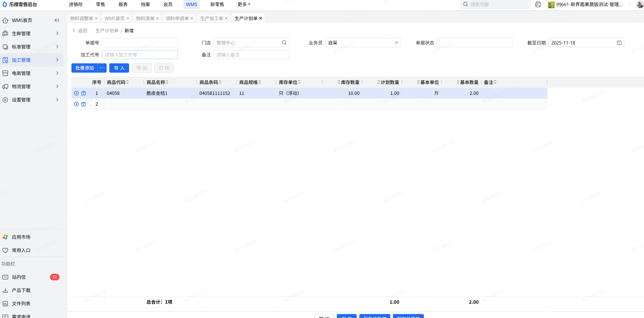Open 应用市场 in sidebar

[x=21, y=237]
